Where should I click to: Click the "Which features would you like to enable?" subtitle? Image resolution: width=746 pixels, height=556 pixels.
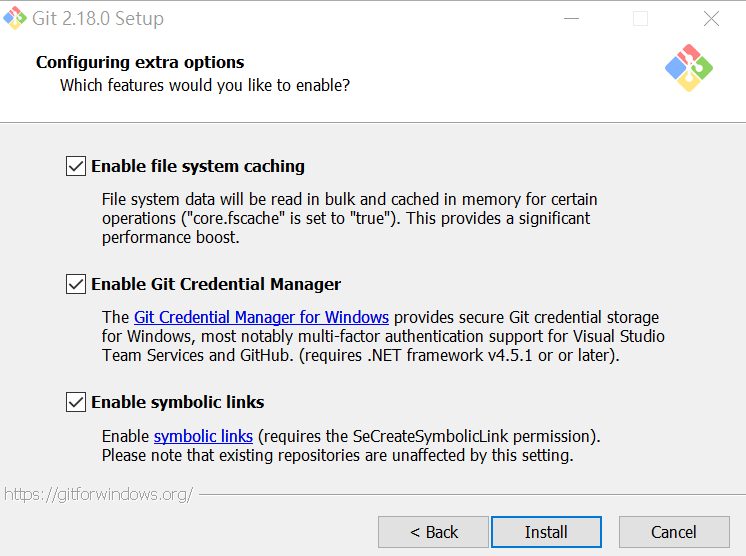click(x=205, y=85)
